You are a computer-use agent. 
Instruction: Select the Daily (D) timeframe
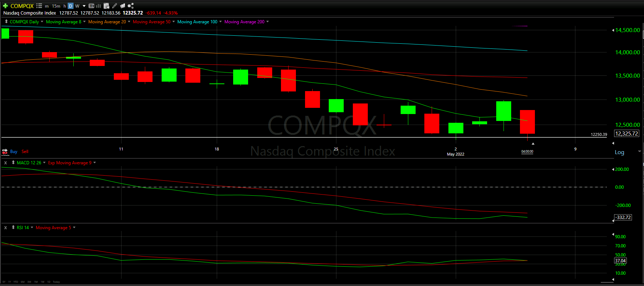[70, 6]
